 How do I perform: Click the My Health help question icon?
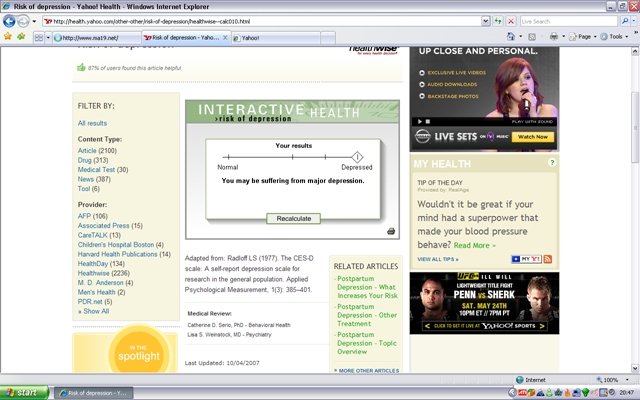tap(552, 162)
